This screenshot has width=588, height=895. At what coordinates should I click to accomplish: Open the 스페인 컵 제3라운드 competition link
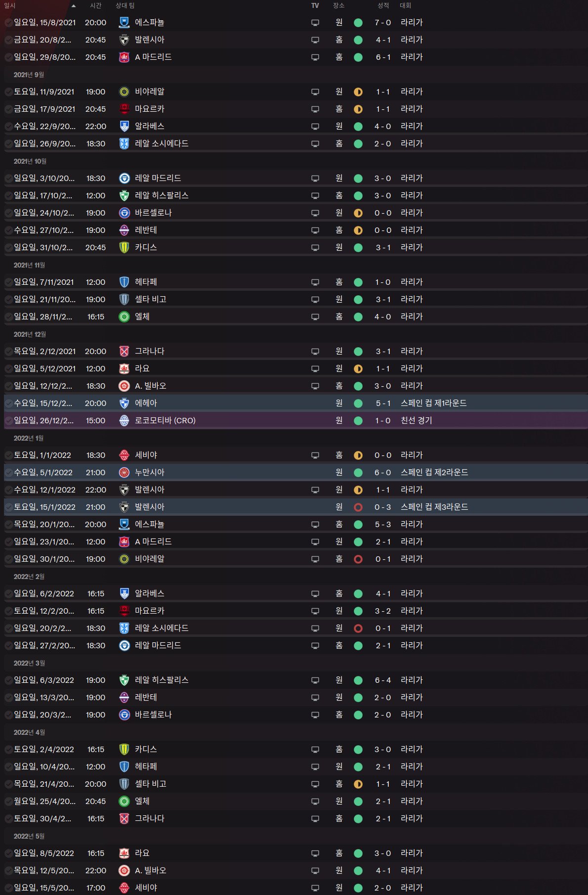coord(434,507)
